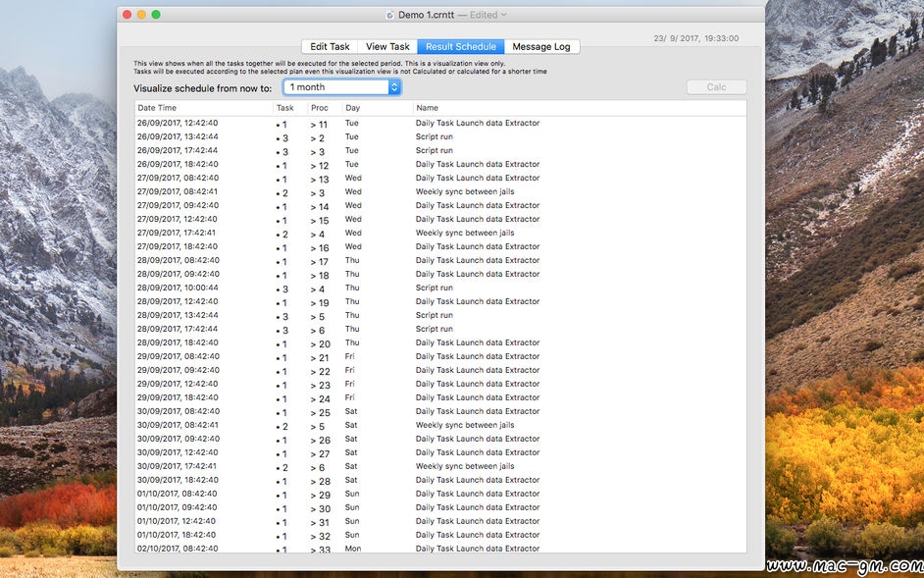
Task: Open the View Task tab
Action: pyautogui.click(x=387, y=47)
